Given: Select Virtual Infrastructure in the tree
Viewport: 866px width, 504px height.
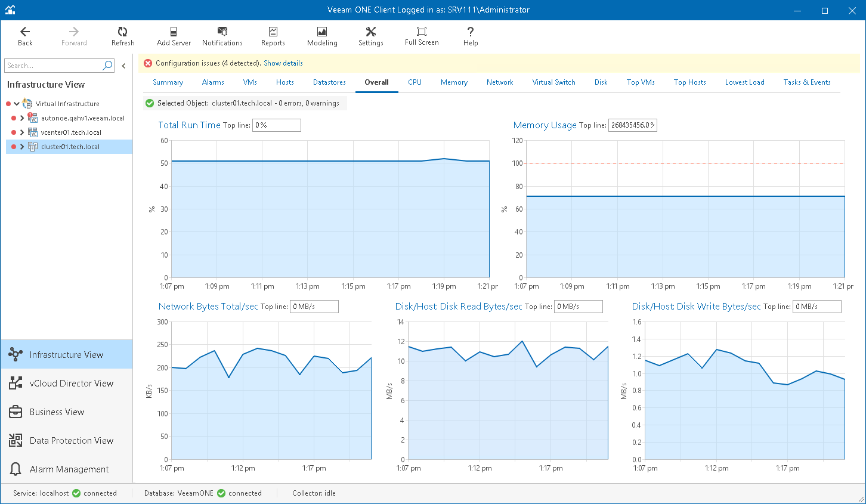Looking at the screenshot, I should [x=67, y=104].
